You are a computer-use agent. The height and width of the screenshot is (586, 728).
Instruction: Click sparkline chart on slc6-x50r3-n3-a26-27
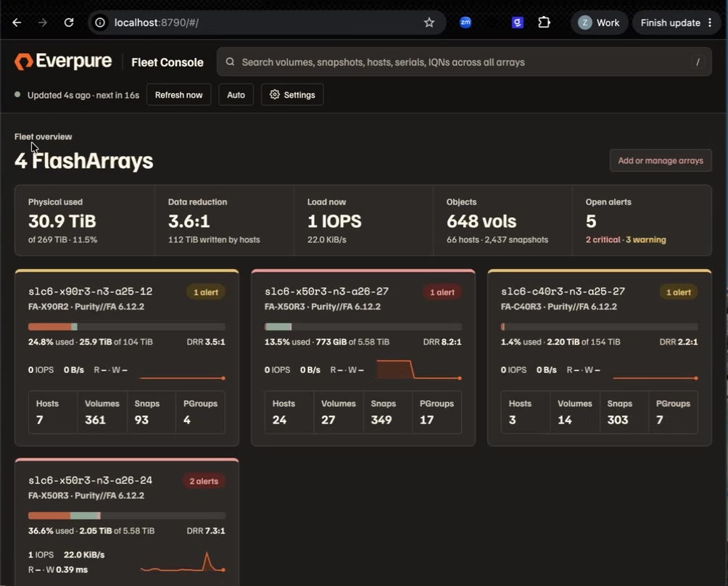419,370
